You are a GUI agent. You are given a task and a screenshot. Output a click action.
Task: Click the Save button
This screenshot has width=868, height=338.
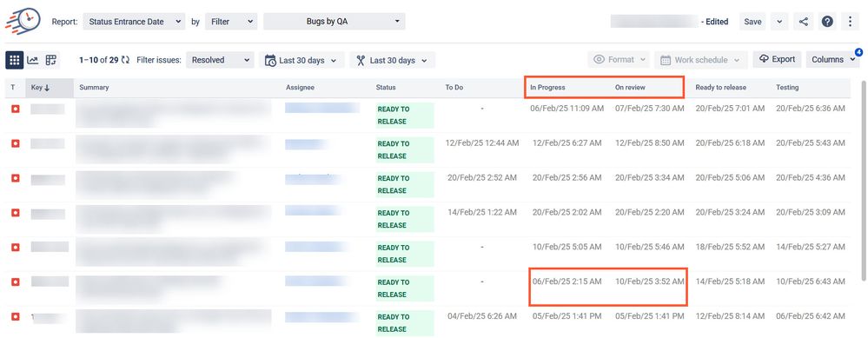click(x=752, y=22)
